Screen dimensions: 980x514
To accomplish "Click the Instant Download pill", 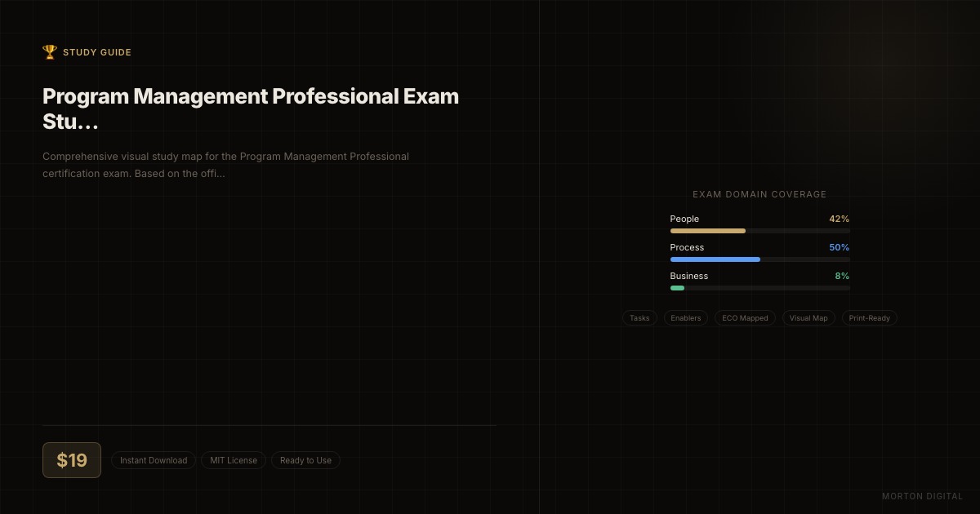I will (x=154, y=460).
